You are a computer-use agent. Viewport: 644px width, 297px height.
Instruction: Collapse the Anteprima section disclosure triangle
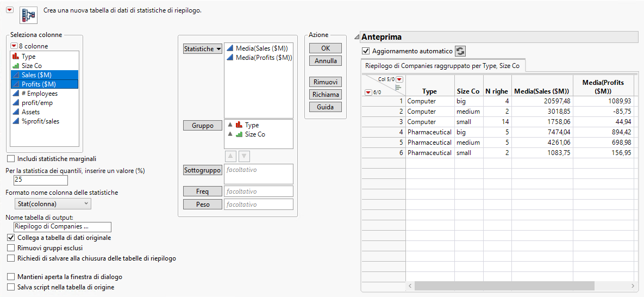click(x=357, y=38)
